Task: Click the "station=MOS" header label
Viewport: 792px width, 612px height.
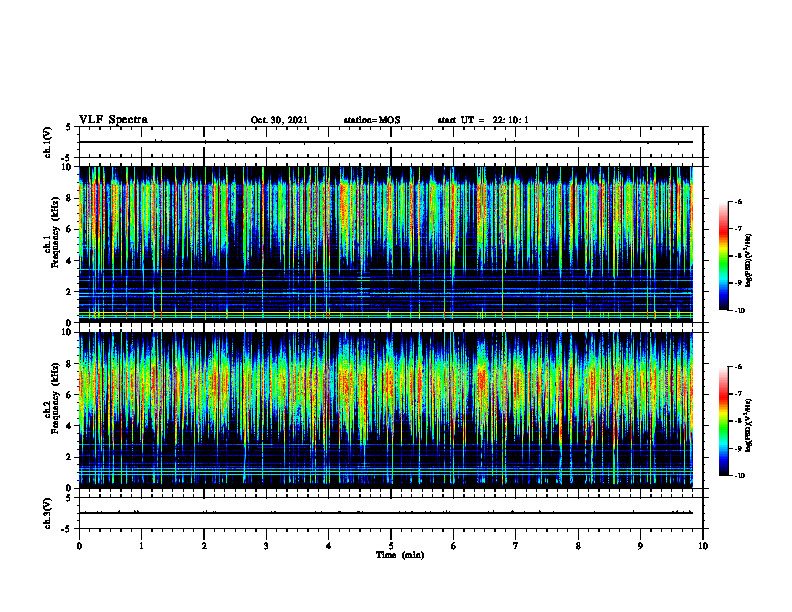Action: 372,120
